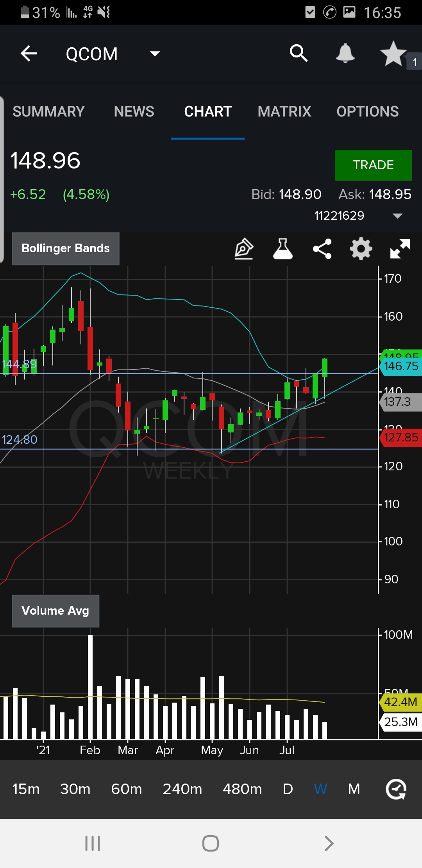Select the 60m timeframe
The image size is (422, 868).
pos(127,789)
